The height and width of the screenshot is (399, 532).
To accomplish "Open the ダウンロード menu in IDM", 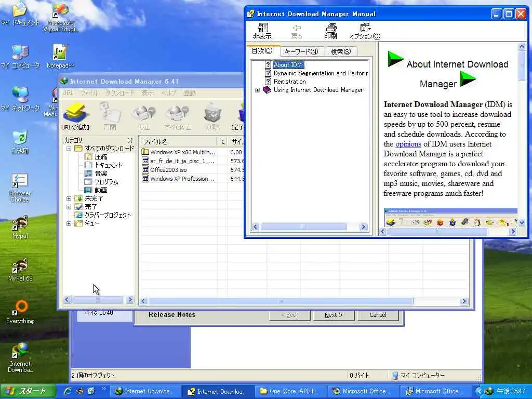I will pos(120,93).
